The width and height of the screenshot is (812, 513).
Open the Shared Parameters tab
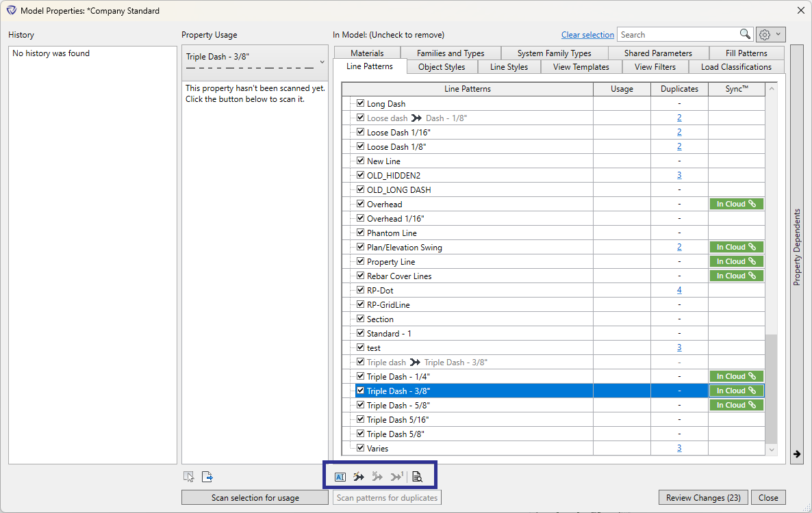click(658, 53)
